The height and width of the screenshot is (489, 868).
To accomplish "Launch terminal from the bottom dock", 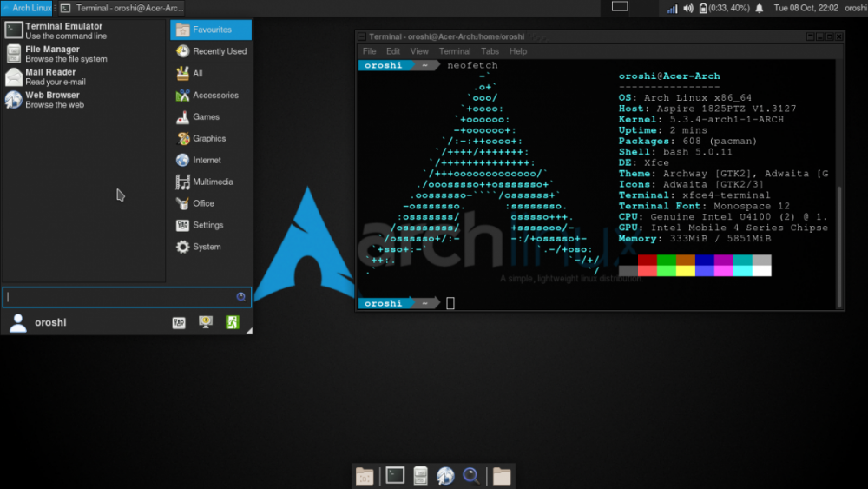I will point(395,475).
